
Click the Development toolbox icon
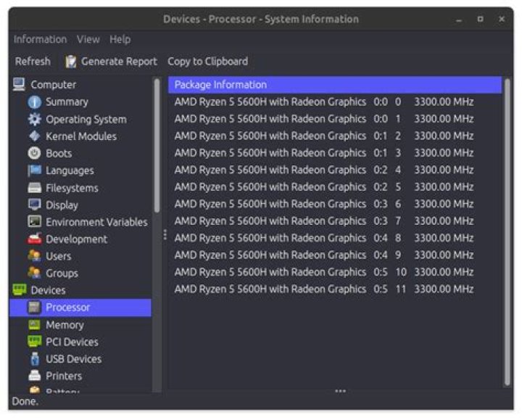pyautogui.click(x=35, y=239)
